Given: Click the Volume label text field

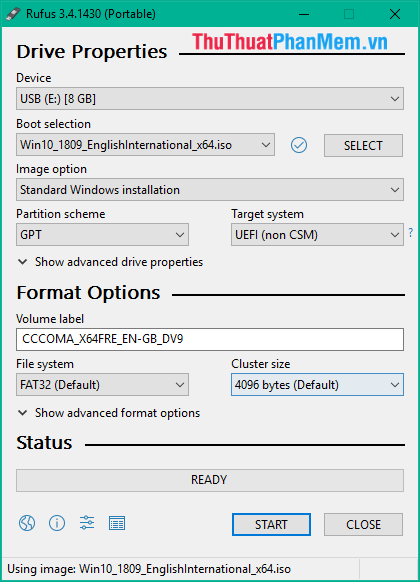Looking at the screenshot, I should [210, 339].
